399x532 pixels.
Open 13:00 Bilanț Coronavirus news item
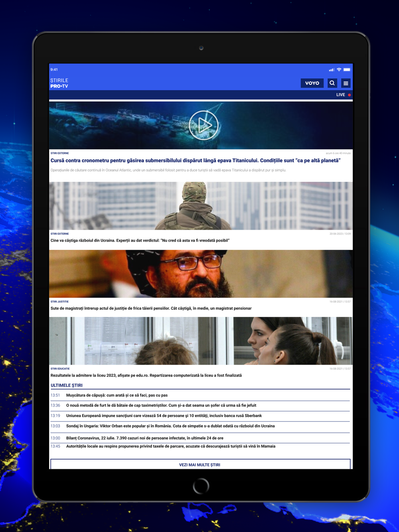click(200, 438)
